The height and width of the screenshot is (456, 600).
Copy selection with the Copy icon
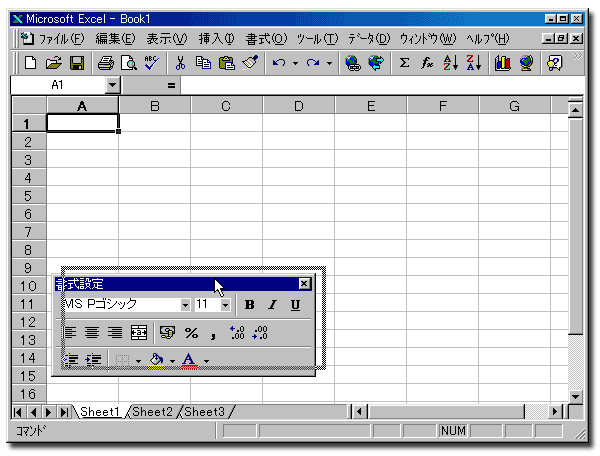(x=203, y=63)
